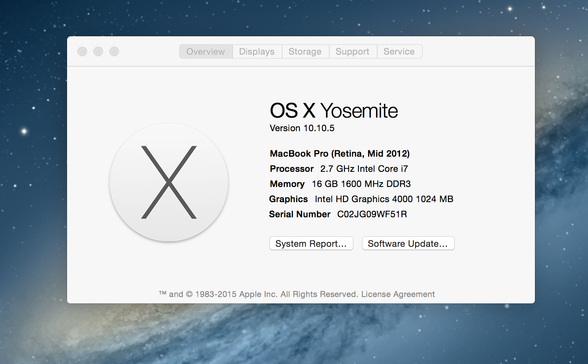Switch to the Displays tab
The height and width of the screenshot is (364, 588).
(x=257, y=51)
